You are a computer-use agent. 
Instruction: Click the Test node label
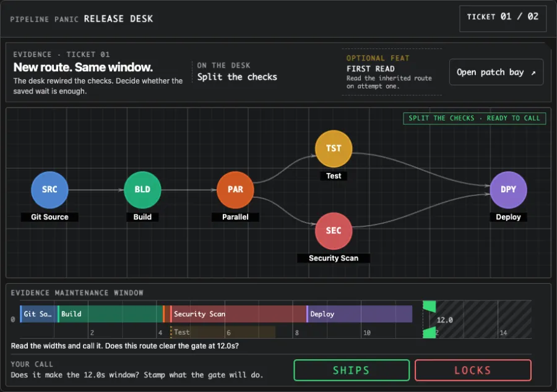(334, 176)
